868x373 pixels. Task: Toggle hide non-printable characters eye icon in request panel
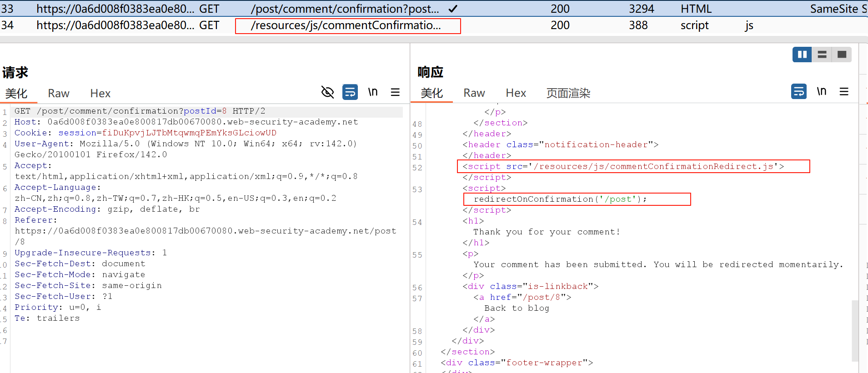pos(327,92)
